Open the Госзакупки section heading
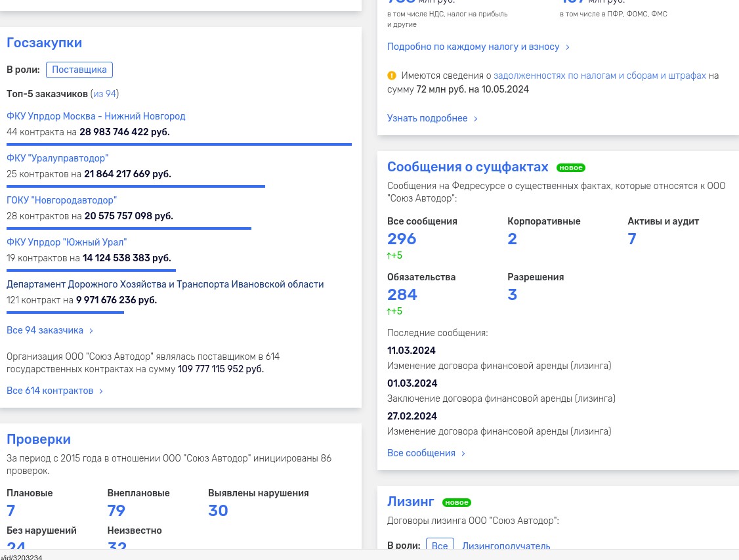Screen dimensions: 739x560 tap(45, 43)
